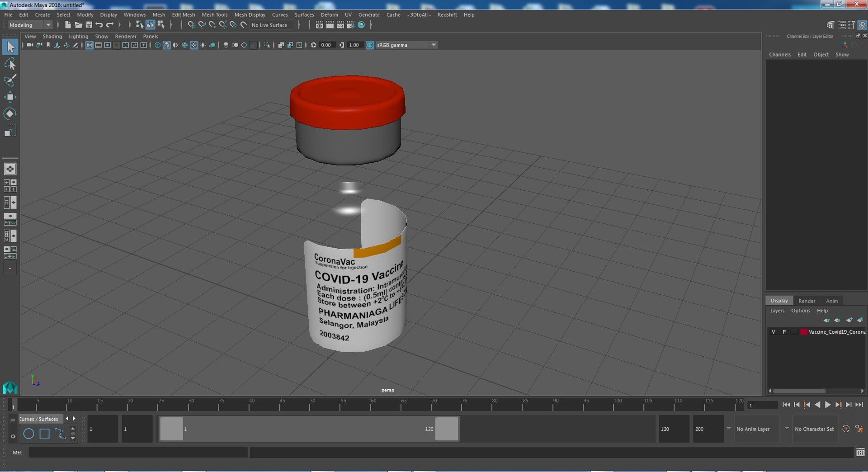The image size is (868, 472).
Task: Open the Layers menu in Layer Editor
Action: coord(777,311)
